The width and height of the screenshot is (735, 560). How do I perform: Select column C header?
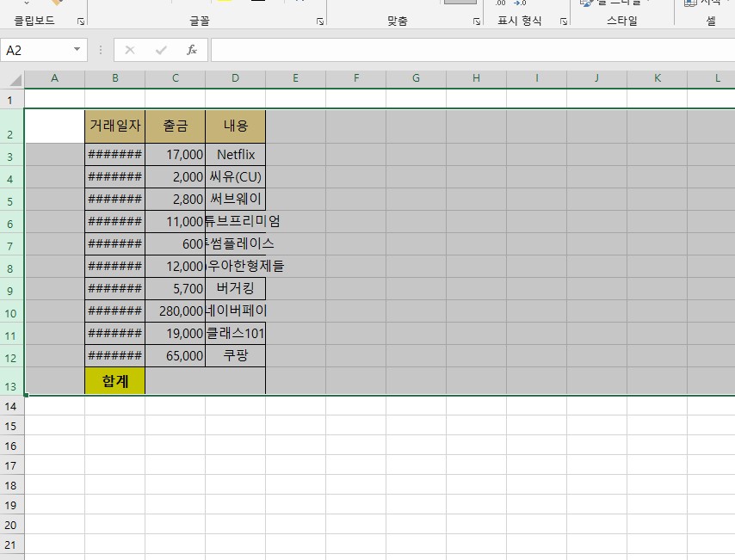tap(176, 79)
